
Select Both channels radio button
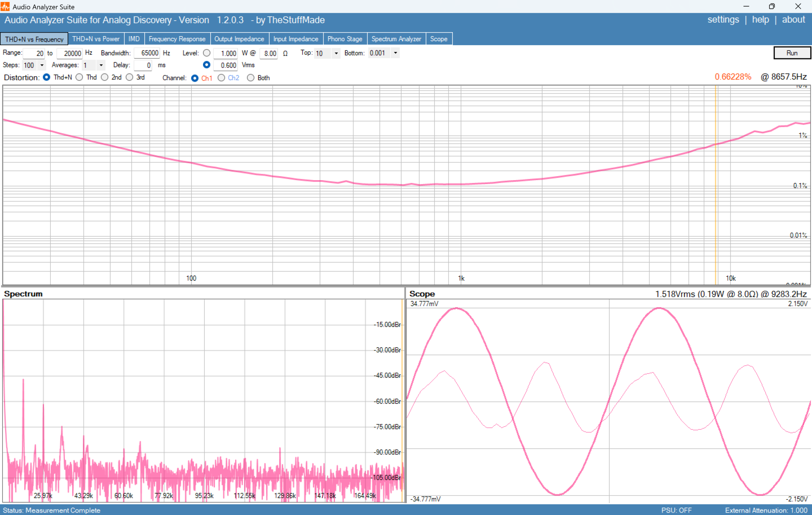(251, 78)
